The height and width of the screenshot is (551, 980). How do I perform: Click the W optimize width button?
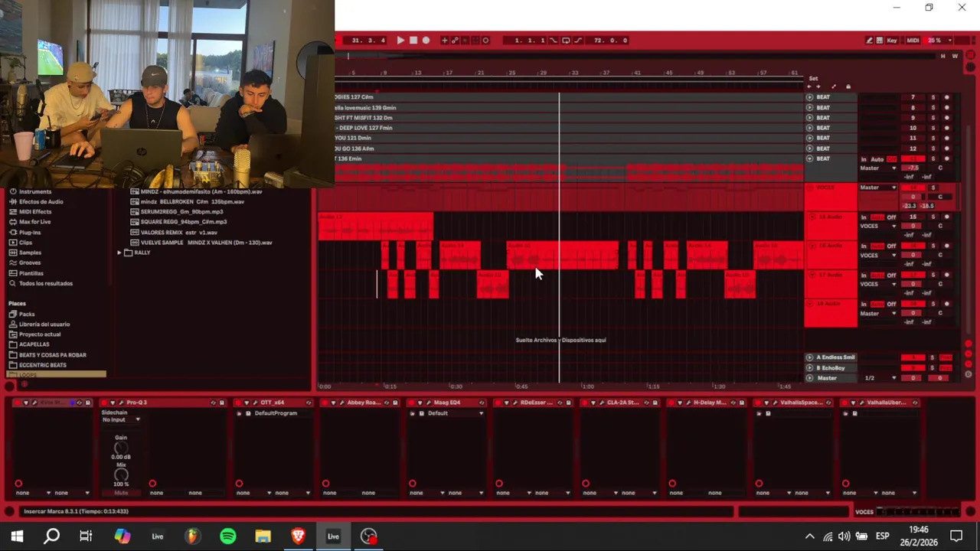955,56
